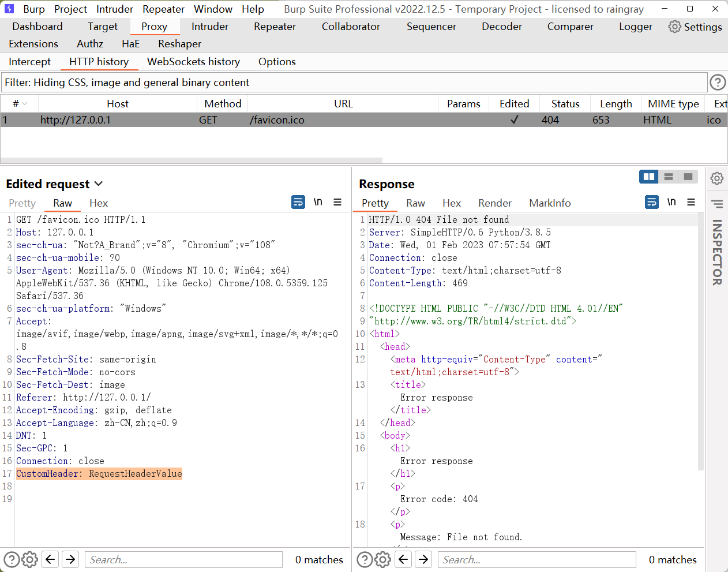Open the Authz tab
Screen dimensions: 728x572
(90, 44)
